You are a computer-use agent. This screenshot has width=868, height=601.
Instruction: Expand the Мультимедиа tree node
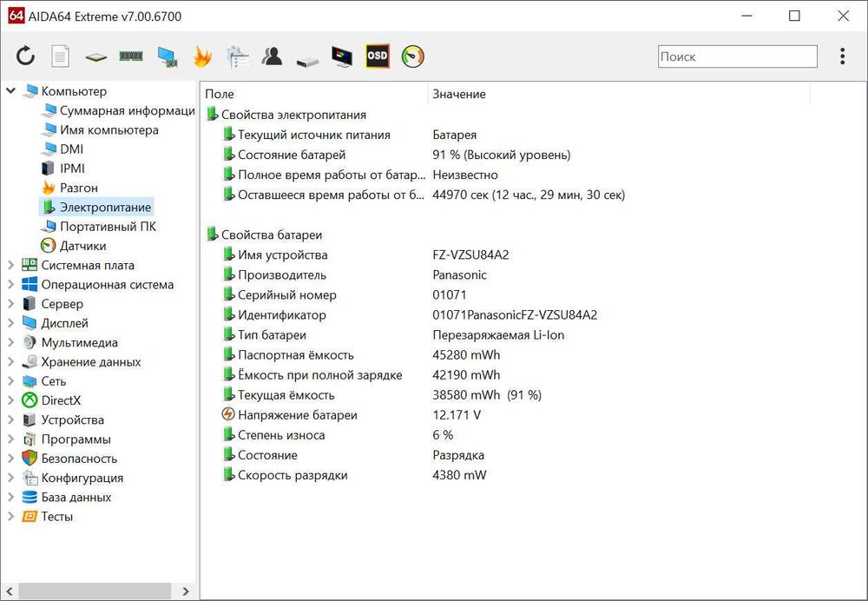point(10,343)
